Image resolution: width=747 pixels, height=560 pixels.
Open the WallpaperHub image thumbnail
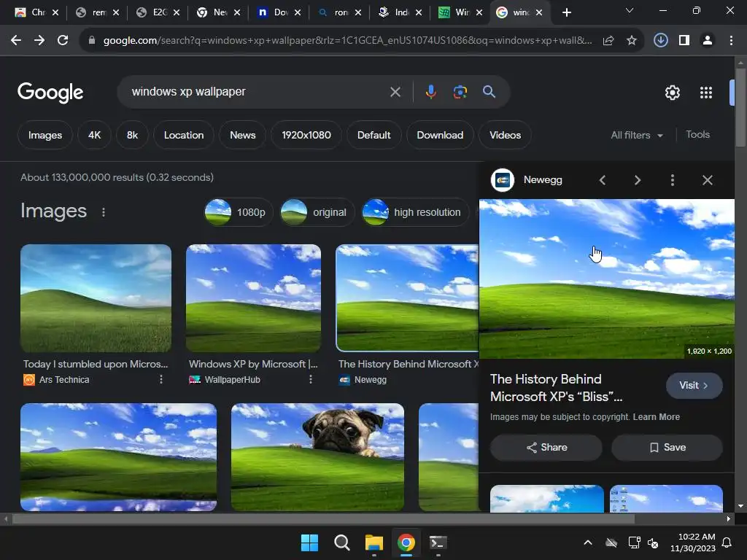click(x=253, y=298)
